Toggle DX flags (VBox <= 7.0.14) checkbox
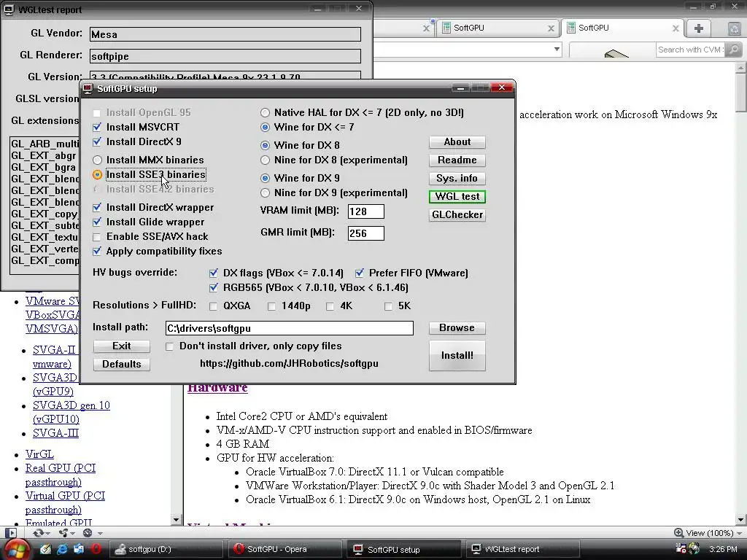Viewport: 747px width, 560px height. pyautogui.click(x=214, y=273)
